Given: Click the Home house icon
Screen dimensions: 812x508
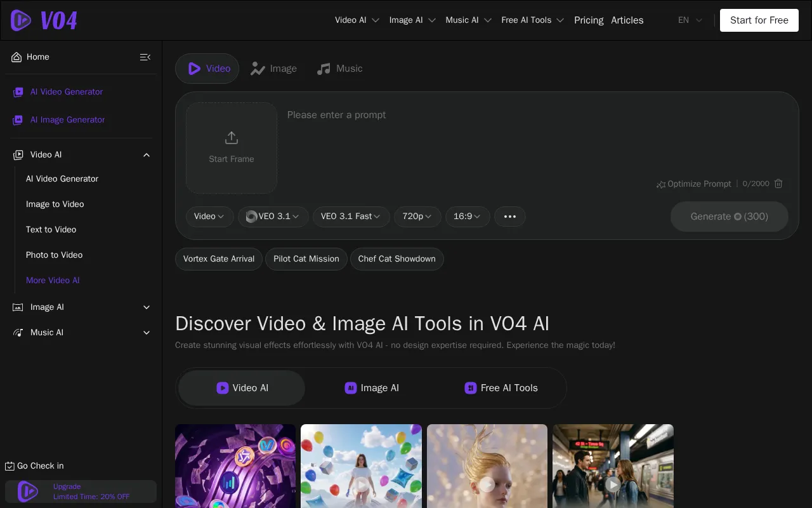Looking at the screenshot, I should 16,57.
